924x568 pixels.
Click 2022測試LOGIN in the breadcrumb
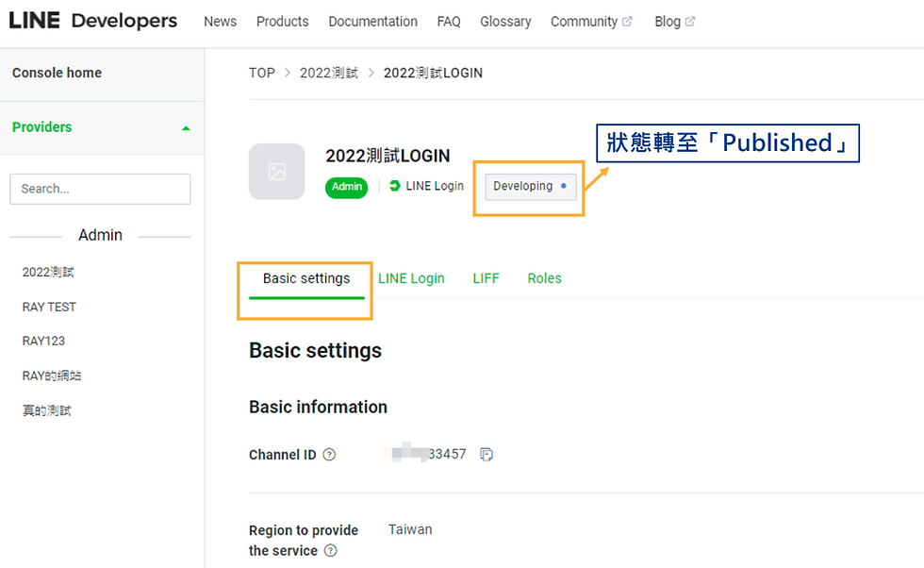[433, 73]
